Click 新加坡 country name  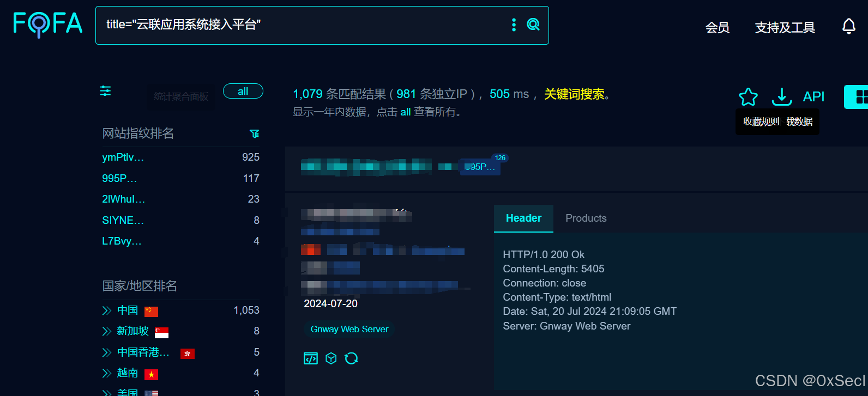[x=132, y=331]
